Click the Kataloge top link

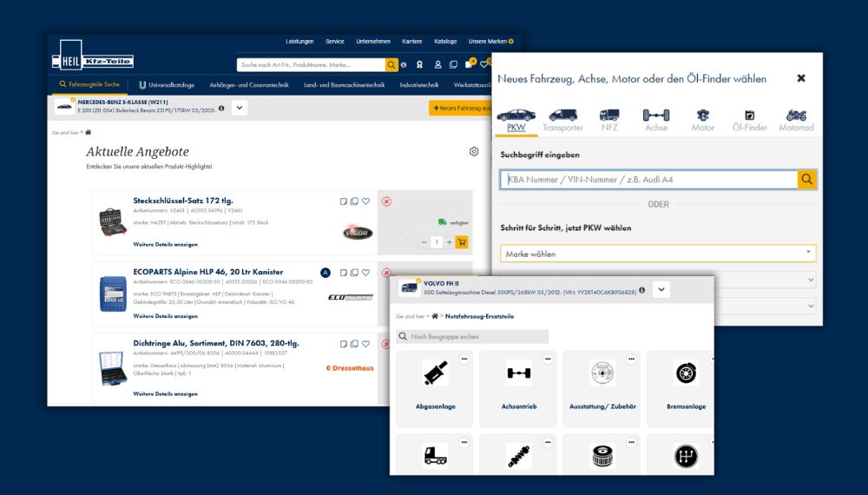click(445, 42)
